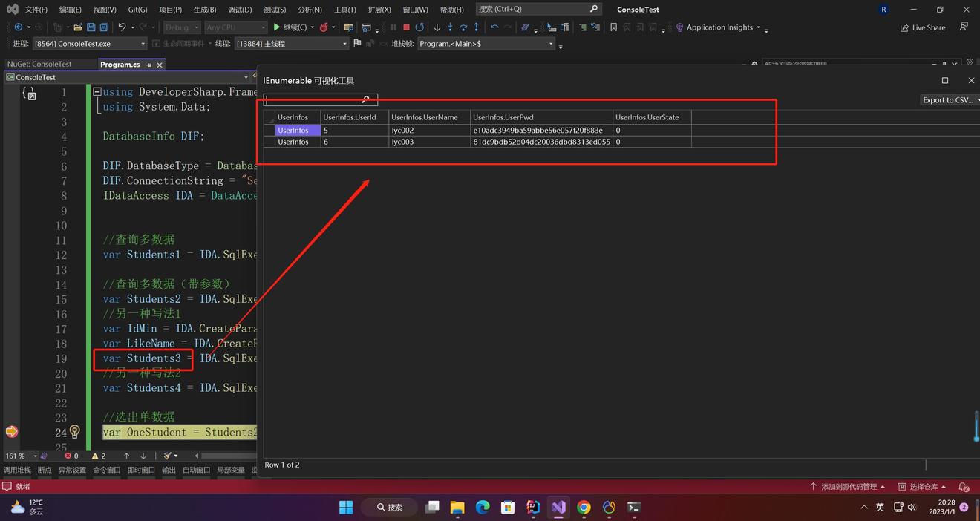The width and height of the screenshot is (980, 521).
Task: Click the Export to CSV button
Action: coord(947,100)
